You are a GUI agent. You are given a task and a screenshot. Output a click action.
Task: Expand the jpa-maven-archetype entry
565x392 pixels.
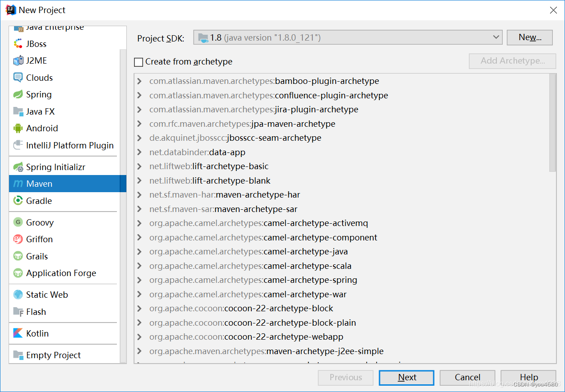139,124
